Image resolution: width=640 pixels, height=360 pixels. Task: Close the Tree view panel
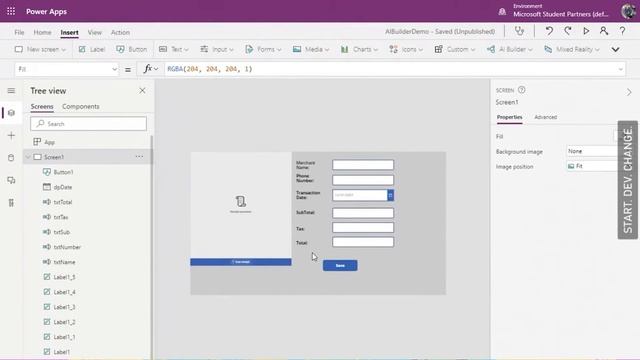[142, 91]
